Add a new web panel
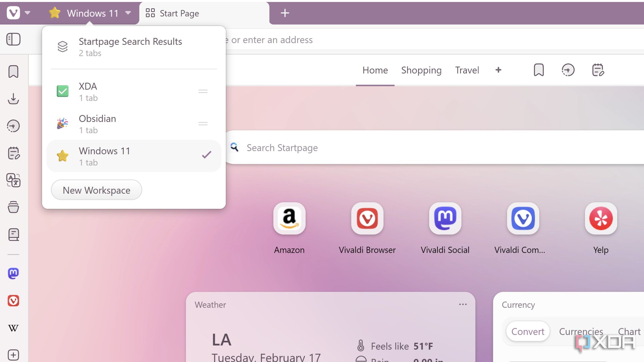644x362 pixels. click(x=13, y=355)
